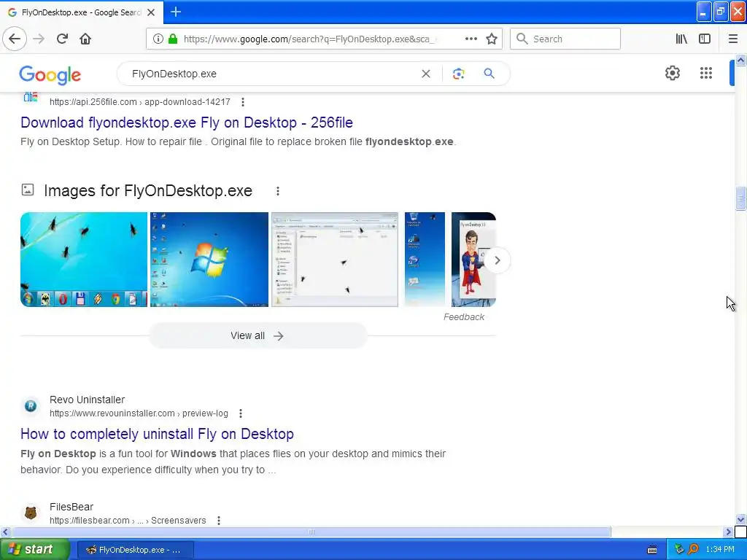
Task: Click horizontal scrollbar left arrow
Action: tap(5, 532)
